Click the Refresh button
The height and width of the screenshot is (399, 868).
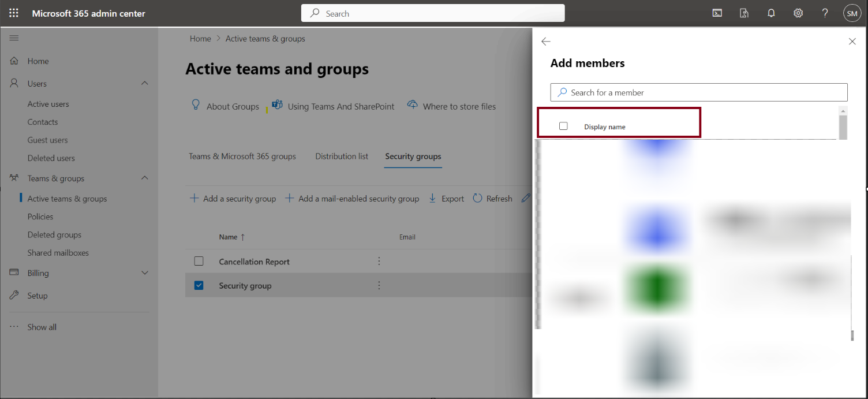tap(493, 198)
